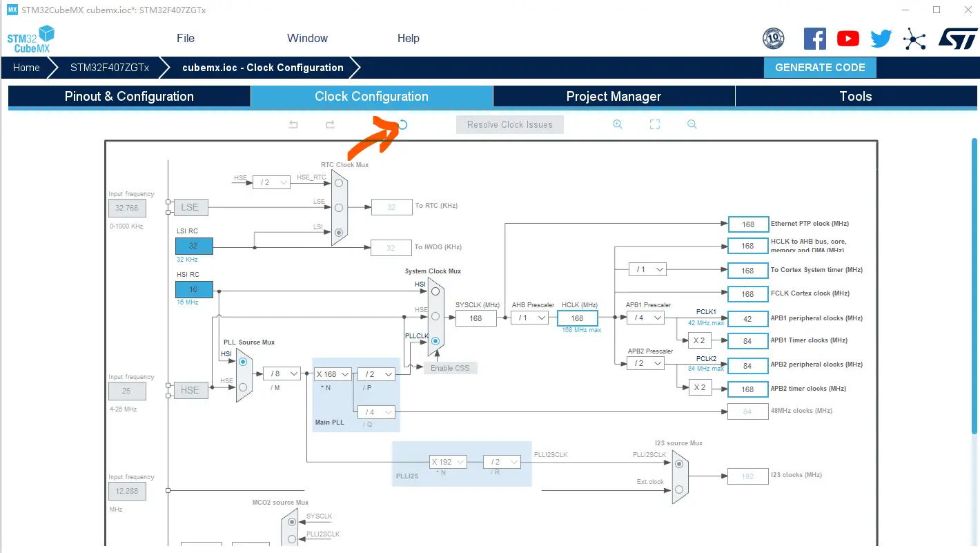
Task: Click the ST community network icon
Action: point(914,39)
